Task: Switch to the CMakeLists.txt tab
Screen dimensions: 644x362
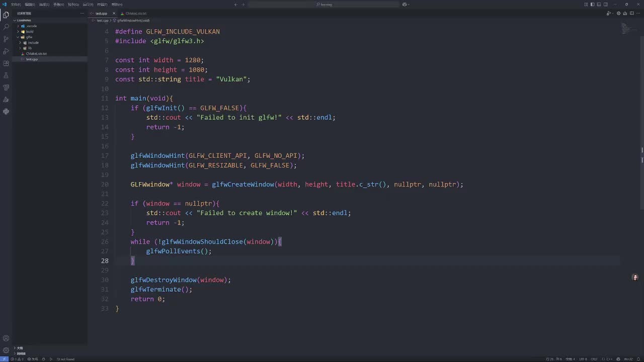Action: pyautogui.click(x=134, y=14)
